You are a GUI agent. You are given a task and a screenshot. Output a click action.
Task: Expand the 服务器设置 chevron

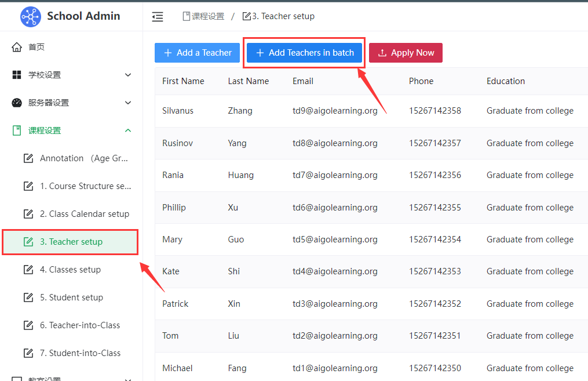click(x=128, y=103)
